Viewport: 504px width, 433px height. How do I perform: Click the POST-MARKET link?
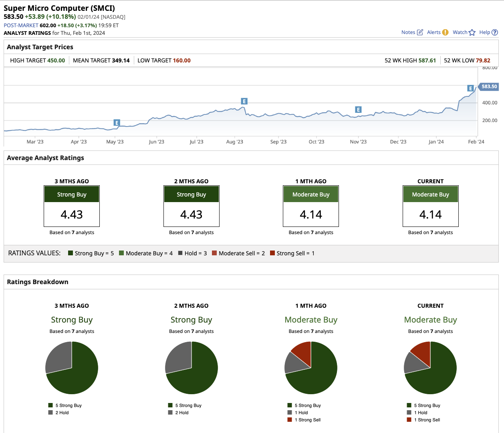(x=21, y=25)
